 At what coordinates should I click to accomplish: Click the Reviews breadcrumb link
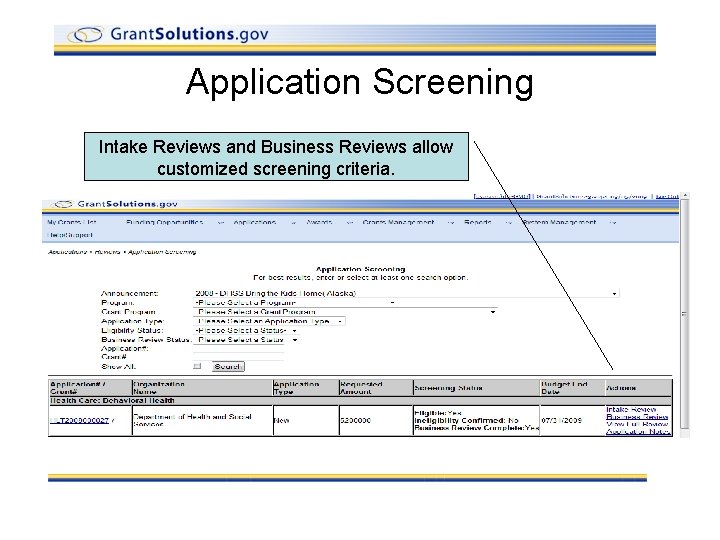click(107, 252)
